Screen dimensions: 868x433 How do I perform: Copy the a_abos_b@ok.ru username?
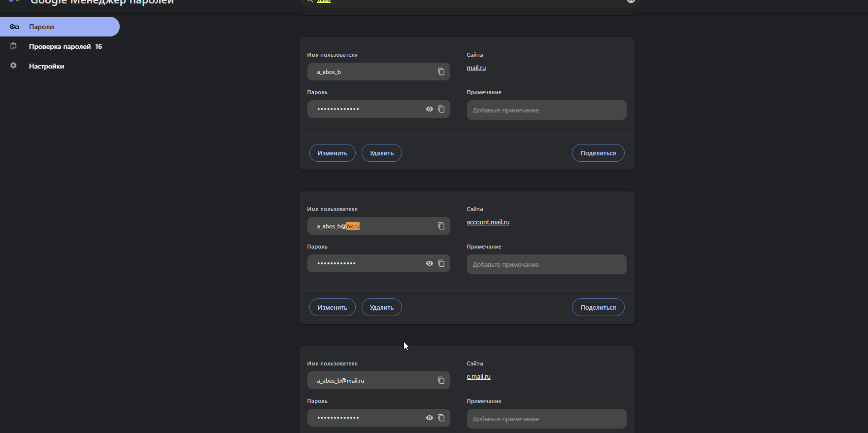(x=441, y=226)
